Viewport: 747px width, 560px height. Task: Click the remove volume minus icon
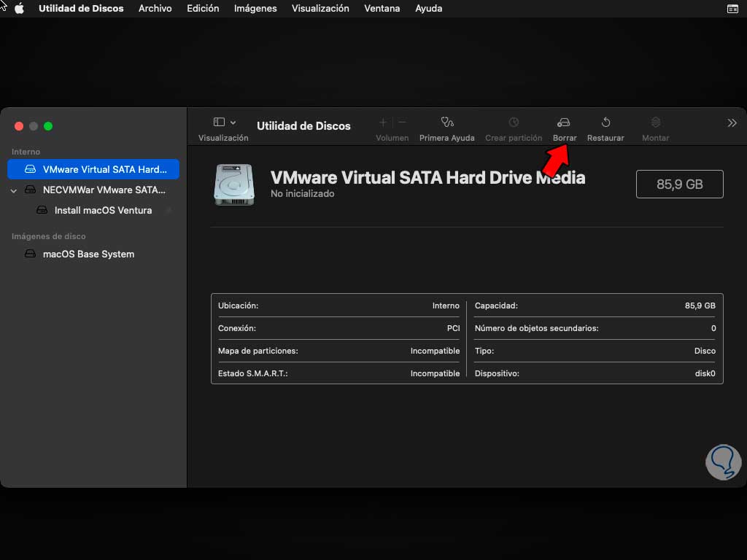coord(402,122)
